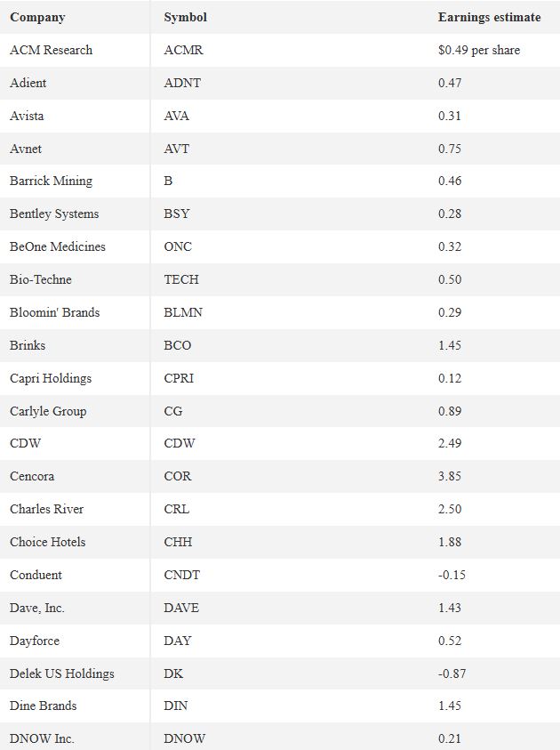Click the TECH ticker symbol

pos(181,279)
